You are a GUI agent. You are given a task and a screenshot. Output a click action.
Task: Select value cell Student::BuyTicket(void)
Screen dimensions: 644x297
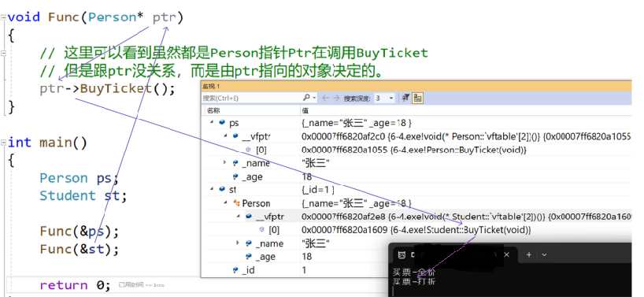click(x=416, y=229)
